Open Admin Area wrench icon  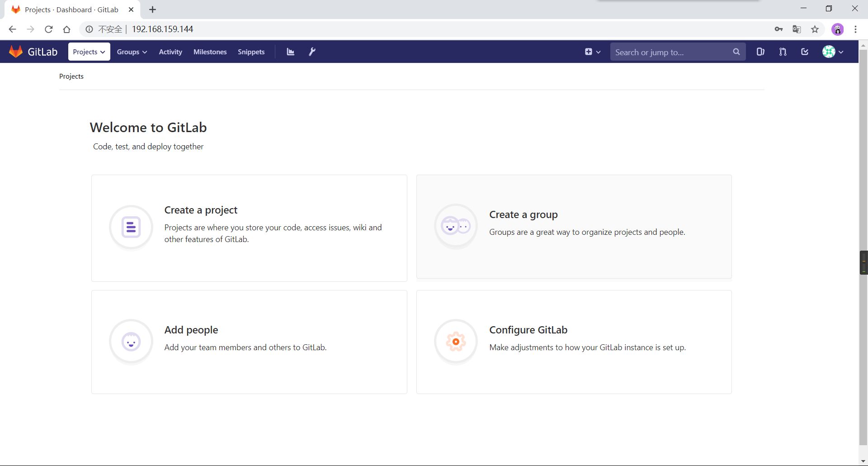coord(312,52)
